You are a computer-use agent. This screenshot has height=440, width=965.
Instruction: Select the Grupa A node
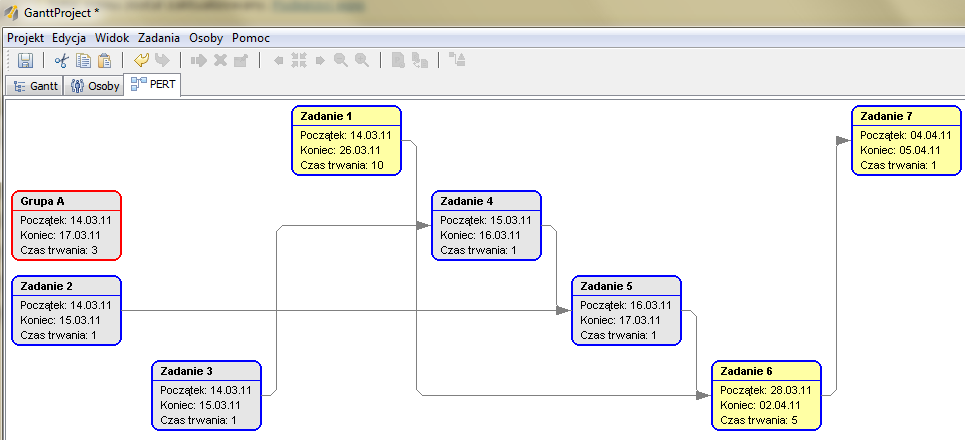click(66, 225)
